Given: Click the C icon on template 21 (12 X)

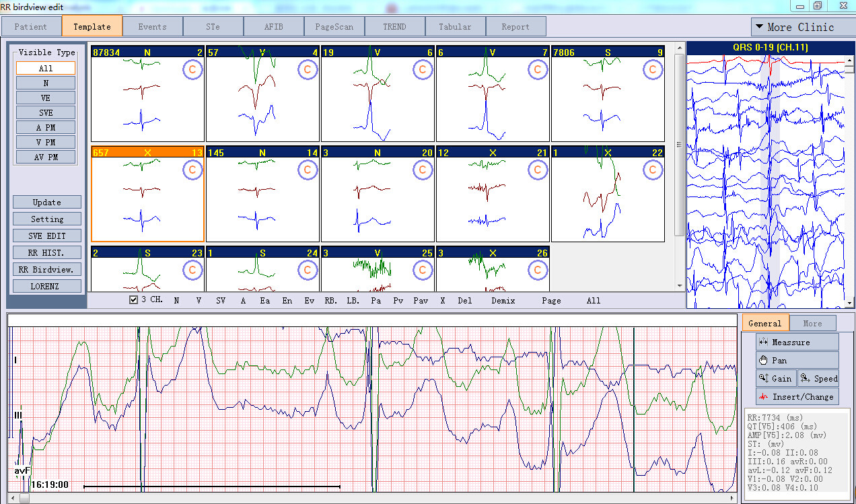Looking at the screenshot, I should click(x=538, y=170).
